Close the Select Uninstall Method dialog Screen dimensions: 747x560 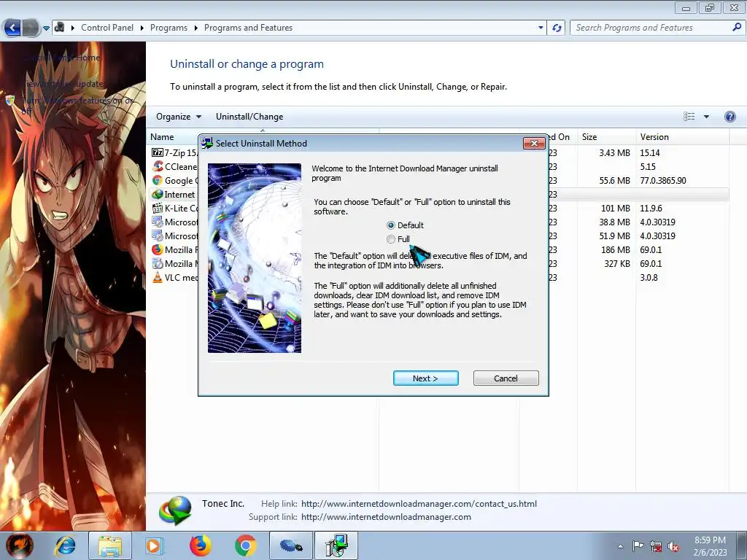click(534, 144)
